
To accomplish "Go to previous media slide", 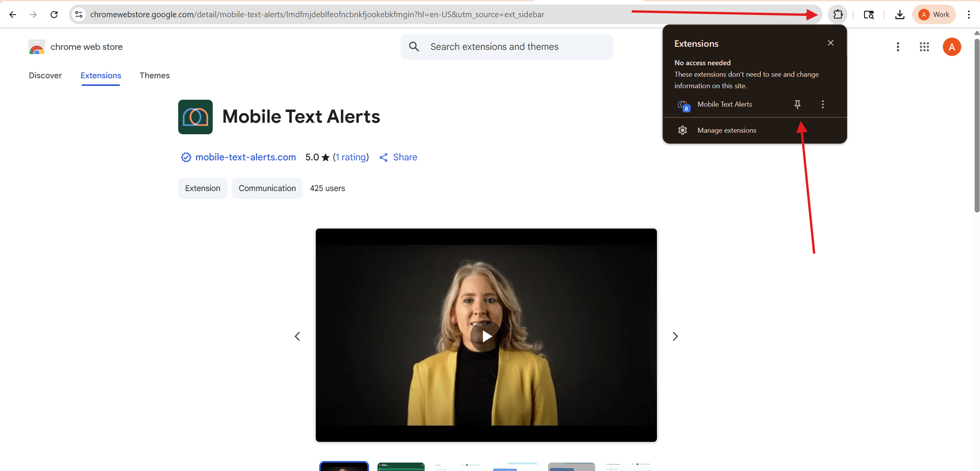I will coord(297,336).
